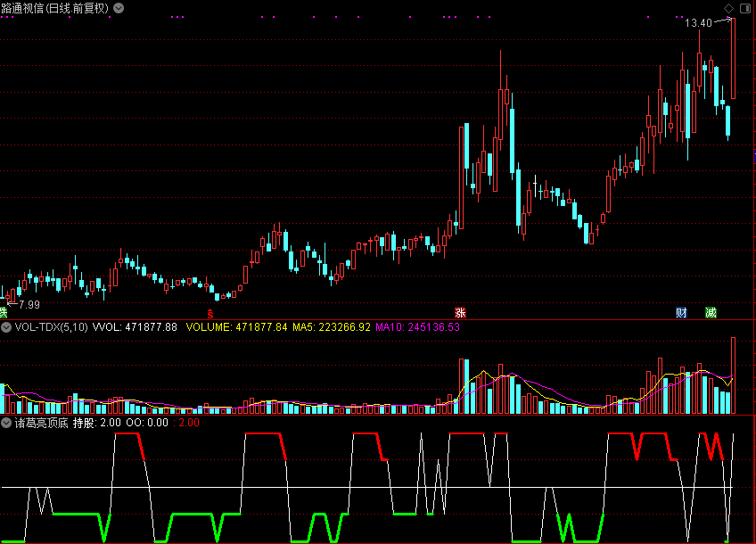Image resolution: width=756 pixels, height=544 pixels.
Task: Click the 13.40 high price label
Action: pos(698,23)
